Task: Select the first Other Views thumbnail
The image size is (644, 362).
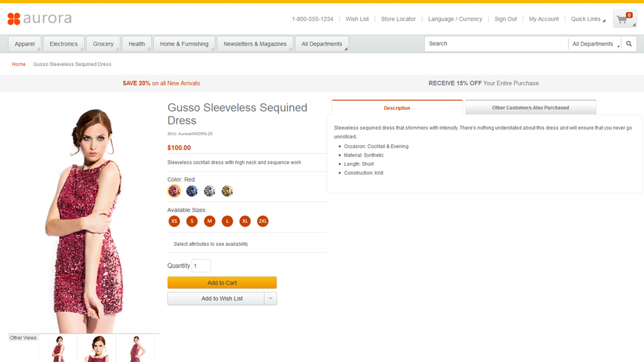Action: coord(58,348)
